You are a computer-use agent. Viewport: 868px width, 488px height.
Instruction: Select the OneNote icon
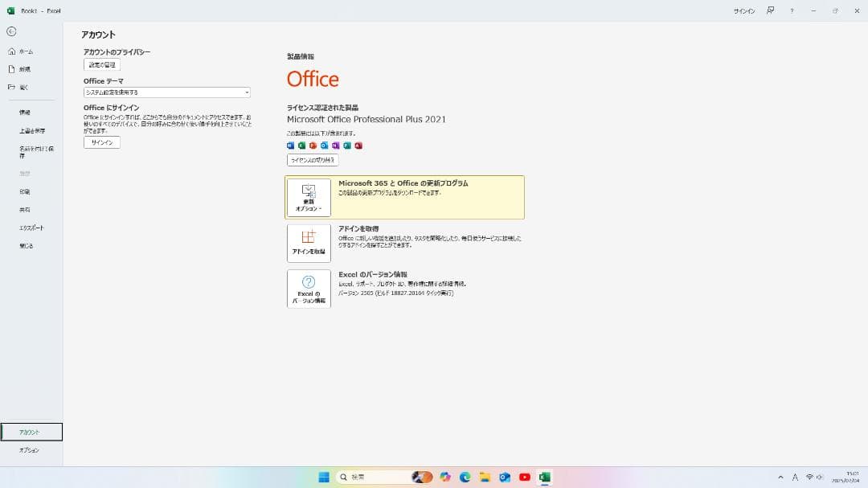click(x=335, y=146)
